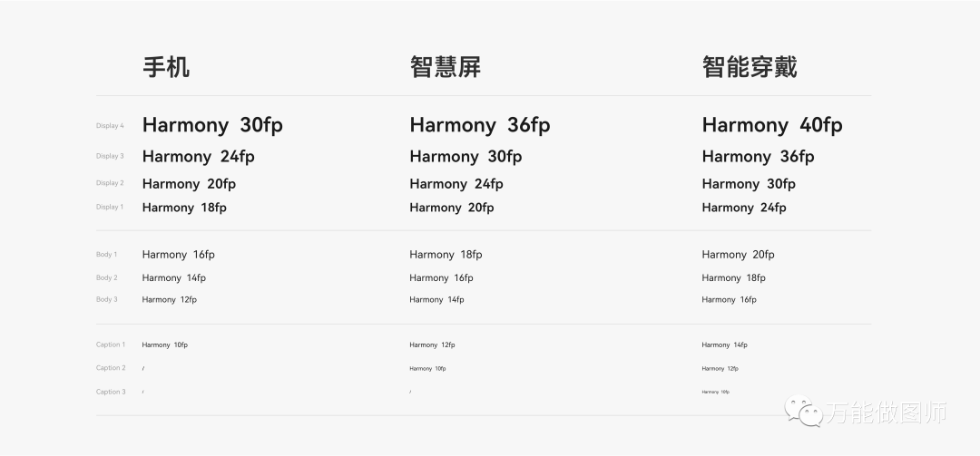The image size is (980, 456).
Task: Click Harmony 16fp in the 手机 column
Action: (178, 255)
